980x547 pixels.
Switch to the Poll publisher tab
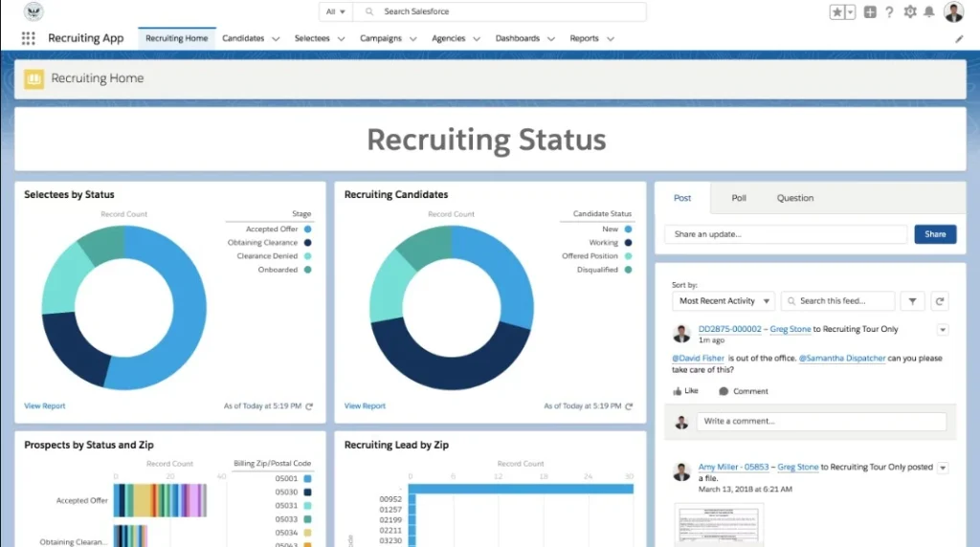(x=739, y=198)
